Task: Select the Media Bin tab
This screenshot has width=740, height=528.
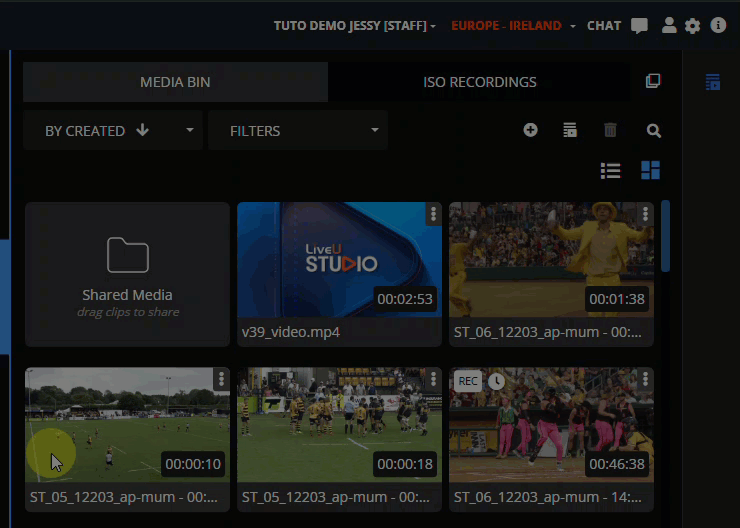Action: [175, 82]
